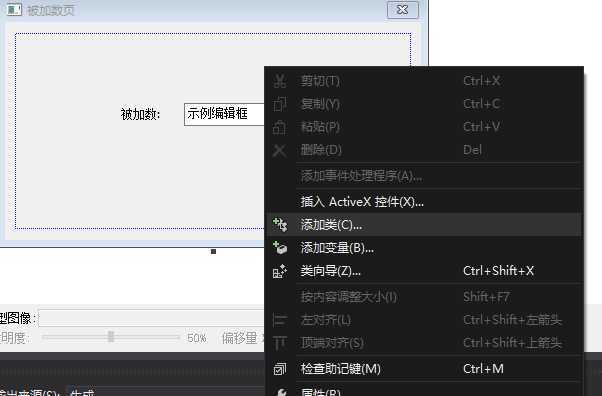
Task: Select 插入 ActiveX 控件(X)... menu entry
Action: coord(424,202)
